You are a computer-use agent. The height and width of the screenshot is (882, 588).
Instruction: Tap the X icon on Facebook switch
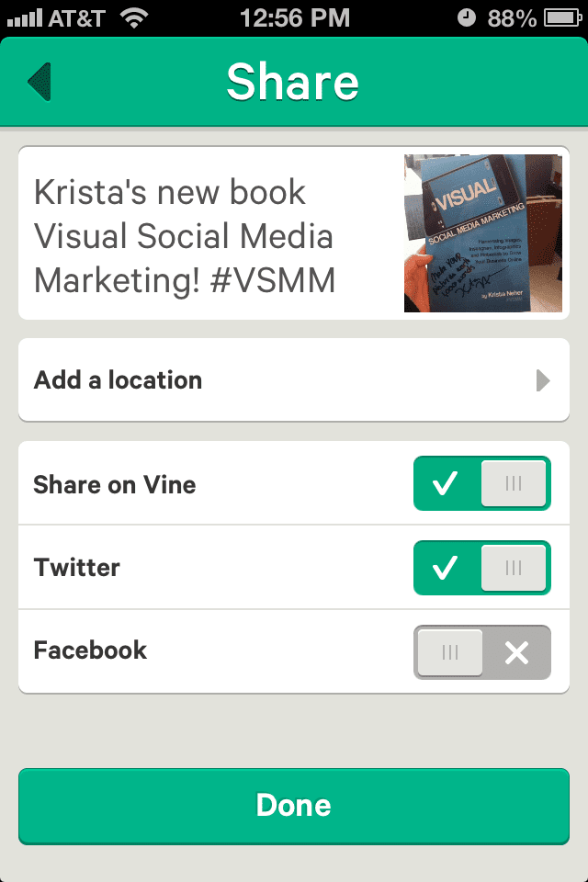517,652
